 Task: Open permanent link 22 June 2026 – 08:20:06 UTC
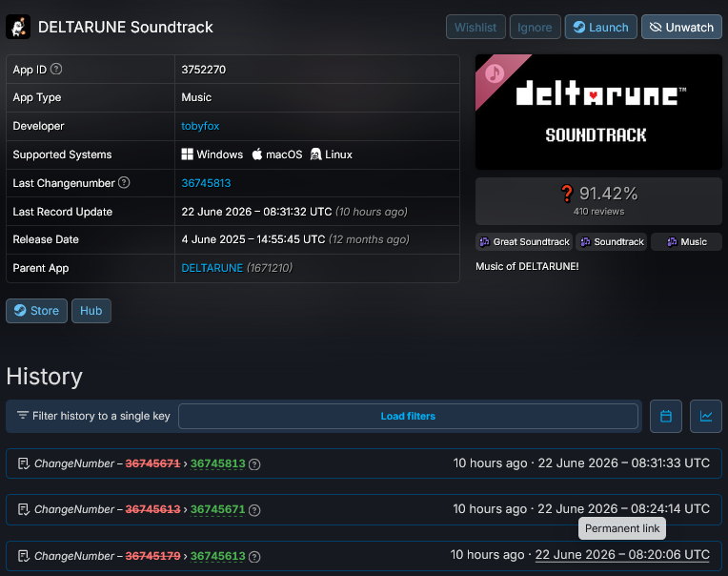622,555
